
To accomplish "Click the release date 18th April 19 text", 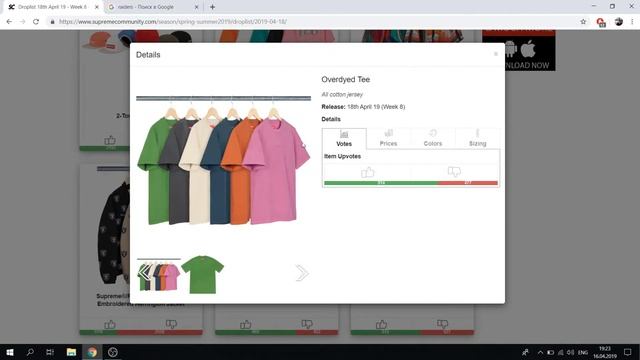I will (x=376, y=107).
